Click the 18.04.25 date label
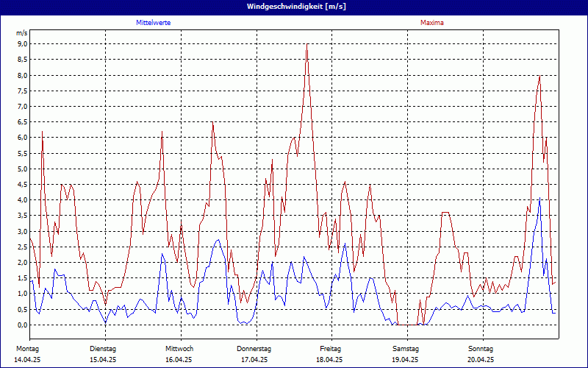 (330, 360)
